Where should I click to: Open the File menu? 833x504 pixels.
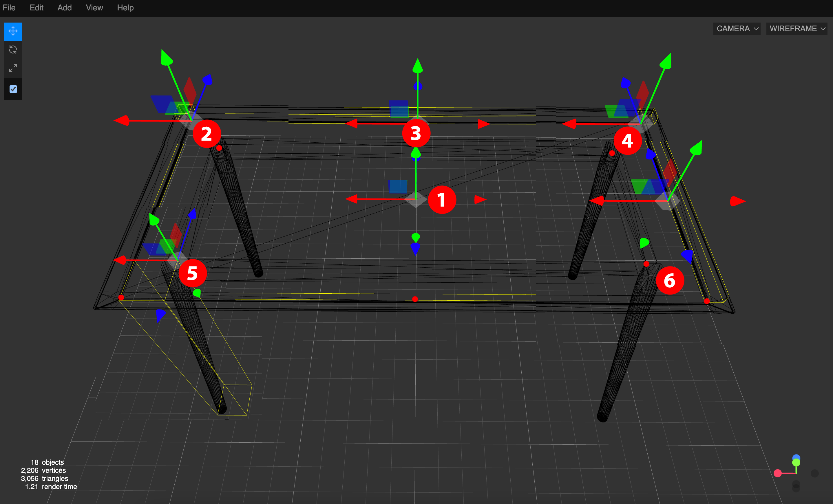click(x=9, y=8)
